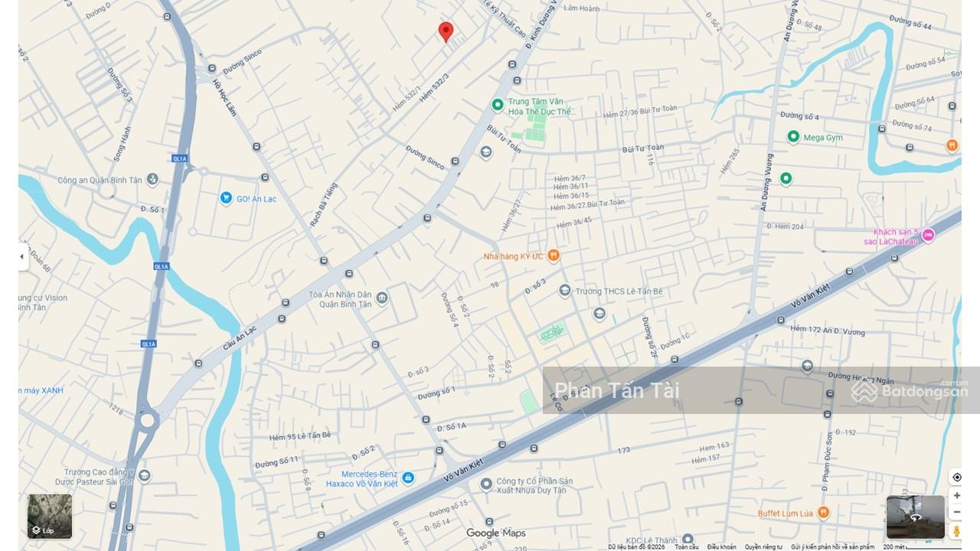
Task: Center map on your current location
Action: (956, 477)
